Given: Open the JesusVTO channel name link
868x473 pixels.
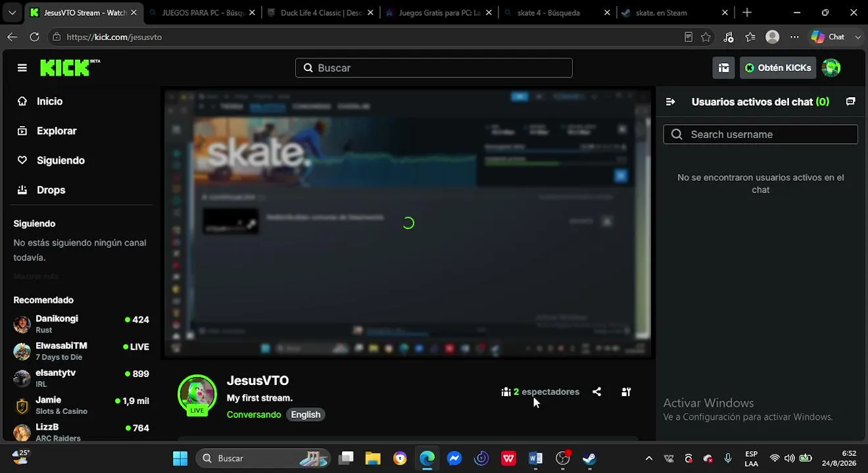Looking at the screenshot, I should point(258,380).
